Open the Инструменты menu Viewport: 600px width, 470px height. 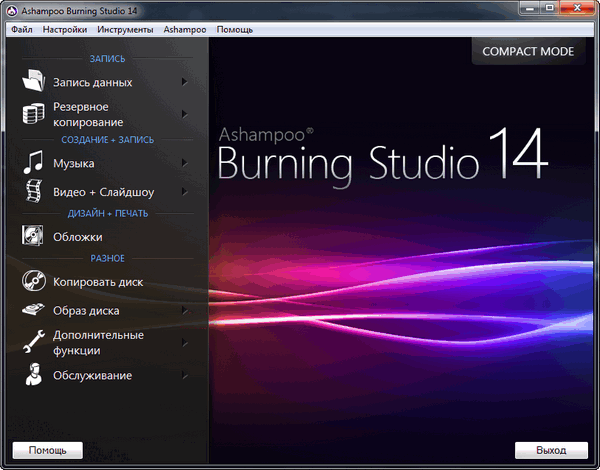(125, 29)
